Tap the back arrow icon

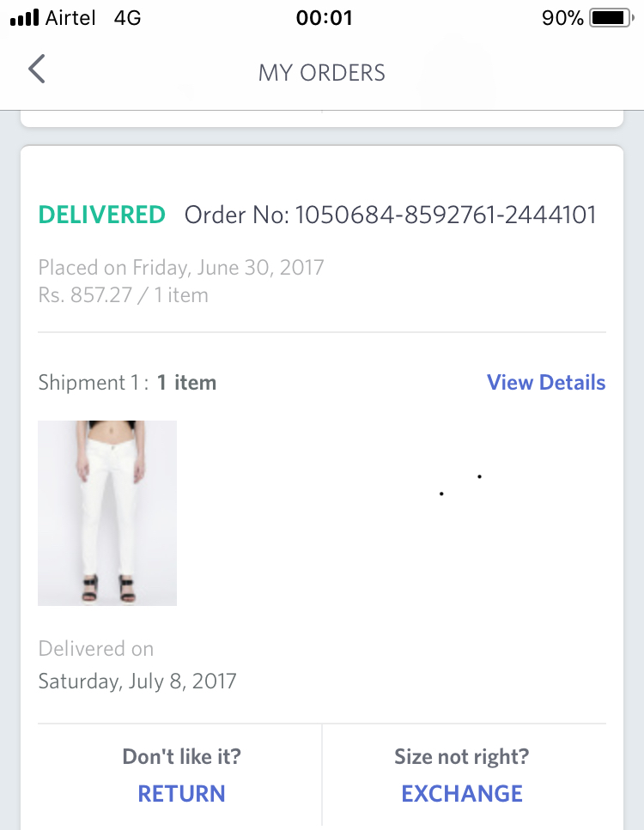[37, 69]
